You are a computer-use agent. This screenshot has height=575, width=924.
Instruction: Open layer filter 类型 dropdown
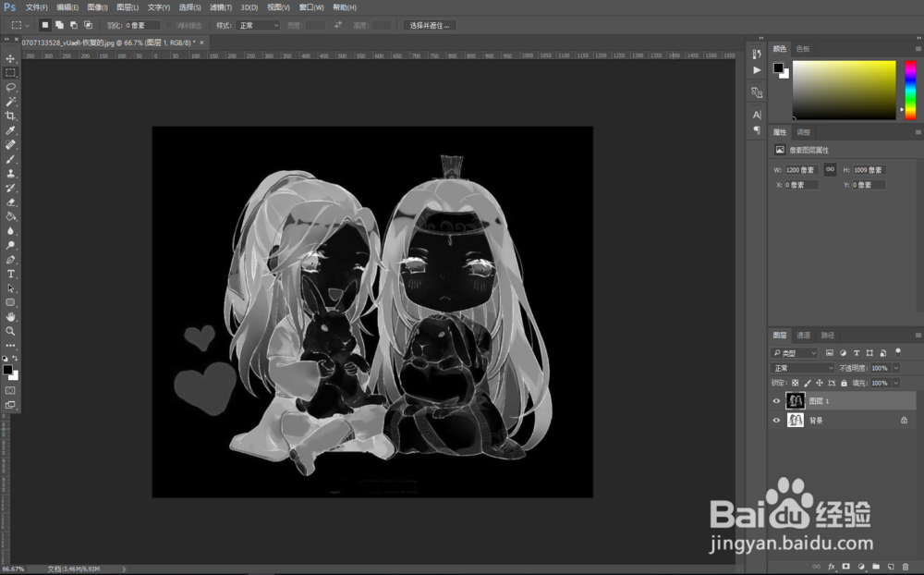[795, 353]
